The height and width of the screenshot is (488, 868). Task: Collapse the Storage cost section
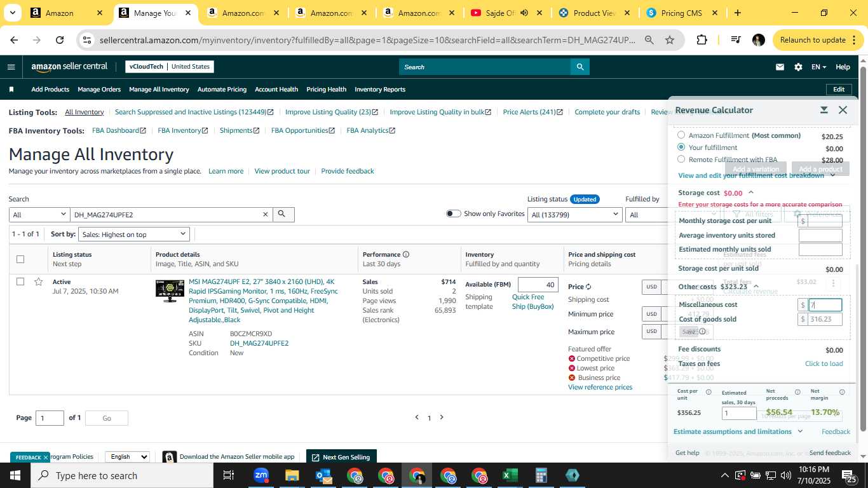pos(750,193)
